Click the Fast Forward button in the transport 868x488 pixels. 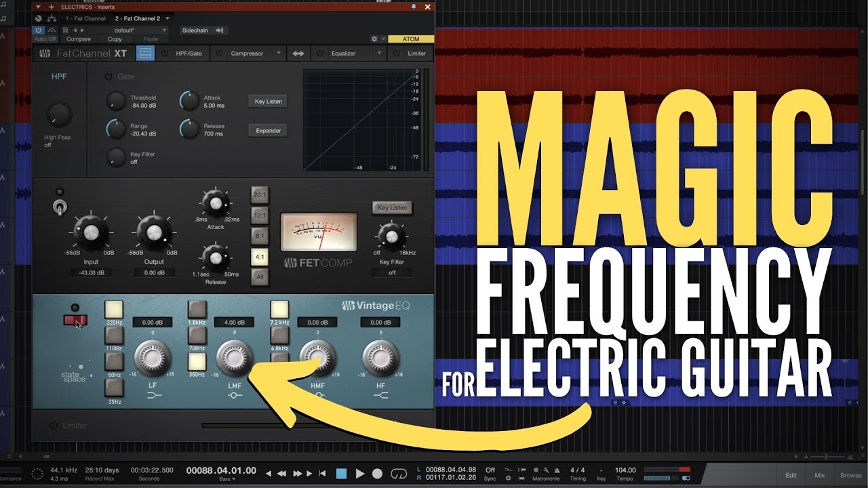coord(296,474)
